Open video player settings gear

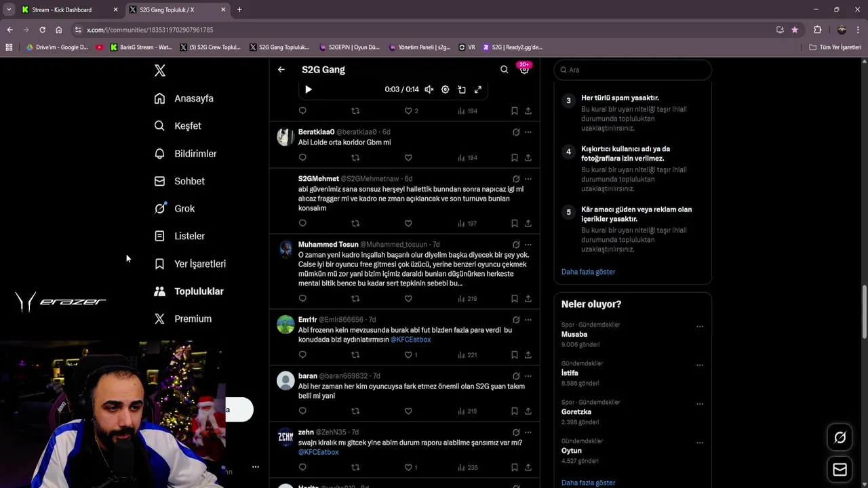click(x=446, y=89)
